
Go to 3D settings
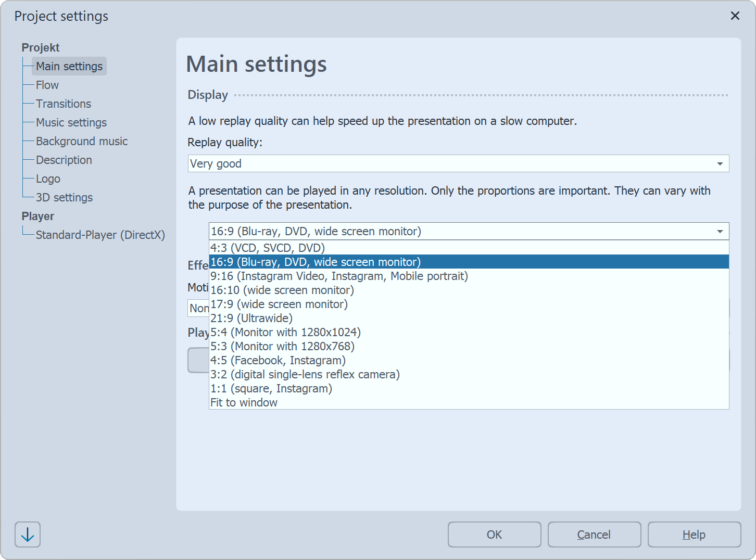pos(64,197)
